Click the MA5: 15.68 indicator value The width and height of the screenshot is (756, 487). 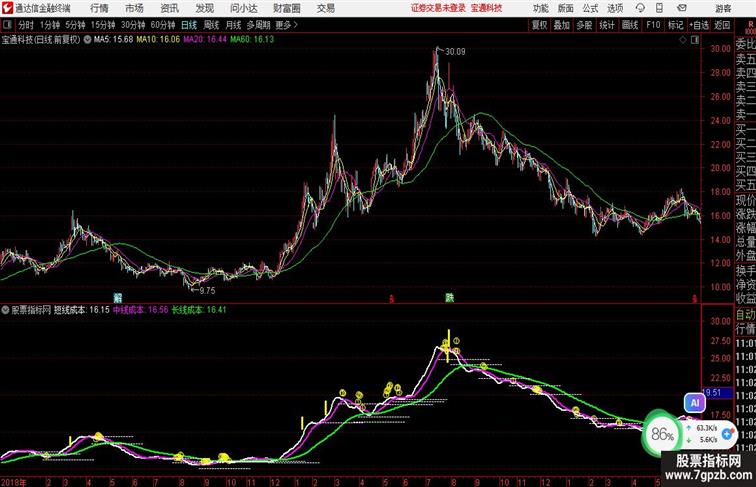(x=113, y=40)
